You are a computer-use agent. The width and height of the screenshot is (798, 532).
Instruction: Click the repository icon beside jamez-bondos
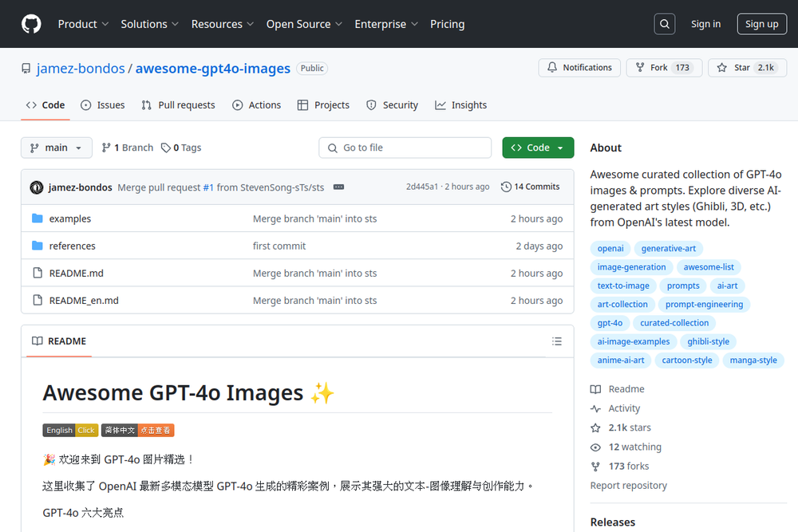[x=26, y=68]
